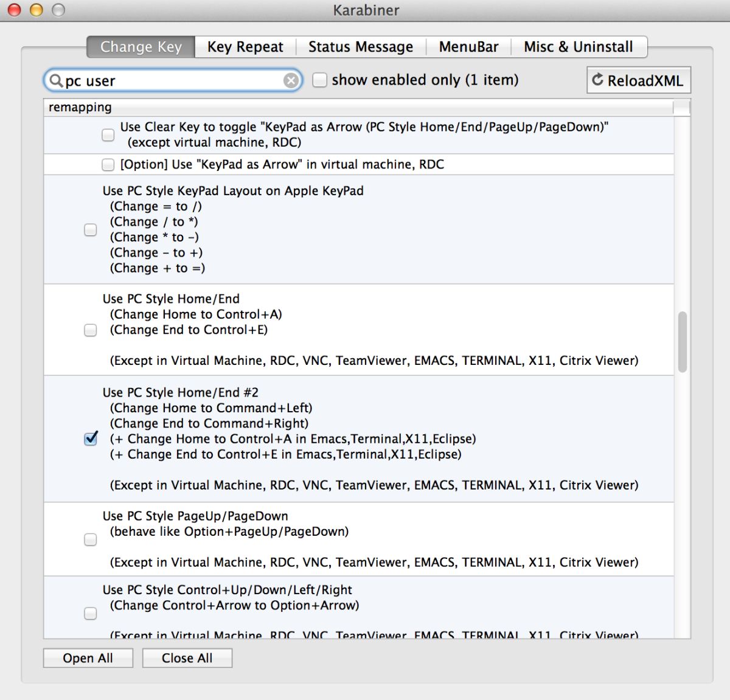Minimize the Karabiner window with the yellow button

click(36, 10)
